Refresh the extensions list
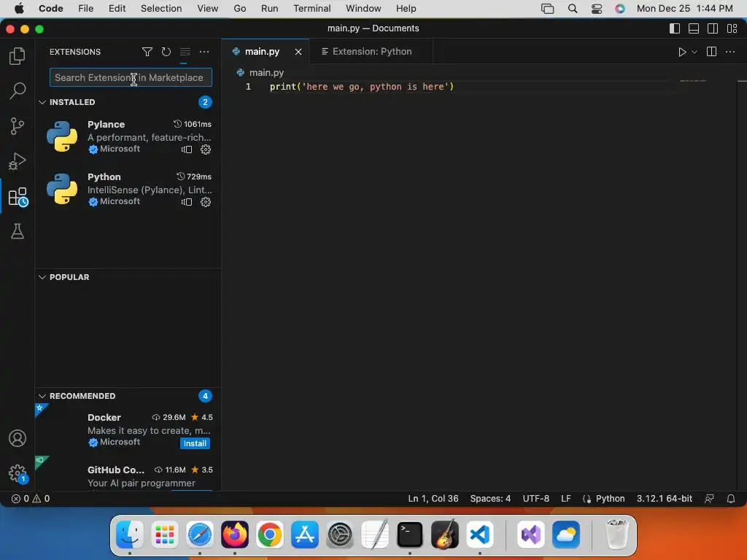Image resolution: width=747 pixels, height=560 pixels. (x=166, y=52)
